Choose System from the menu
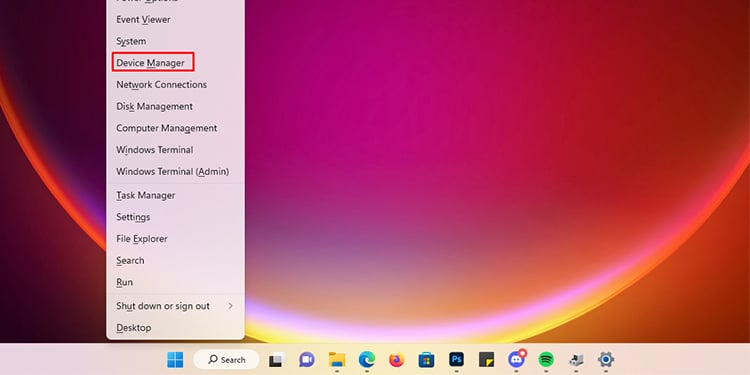This screenshot has height=375, width=750. [176, 41]
